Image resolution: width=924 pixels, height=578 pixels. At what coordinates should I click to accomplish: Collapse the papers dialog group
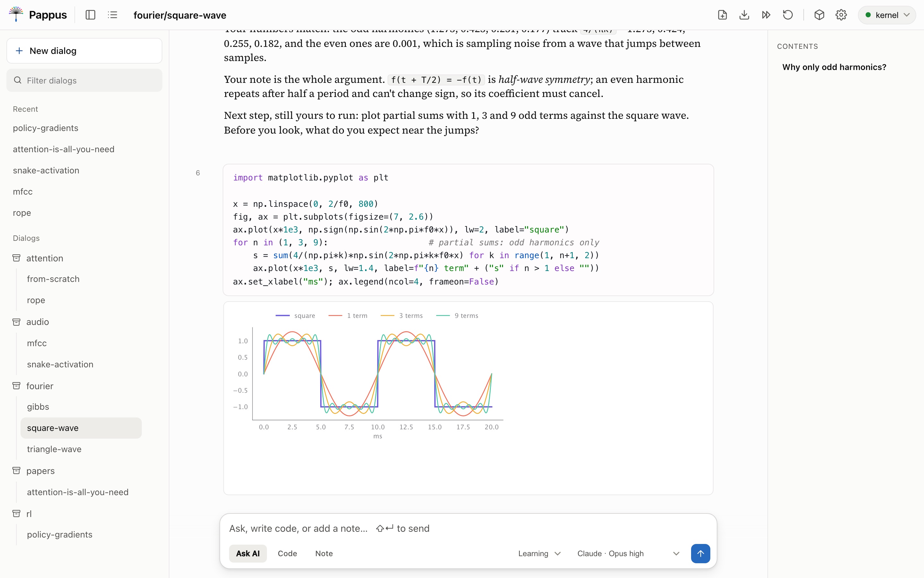(40, 470)
